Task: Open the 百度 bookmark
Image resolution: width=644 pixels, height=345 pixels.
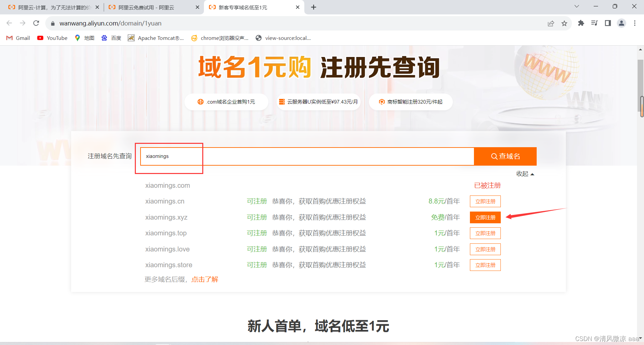Action: pyautogui.click(x=111, y=38)
